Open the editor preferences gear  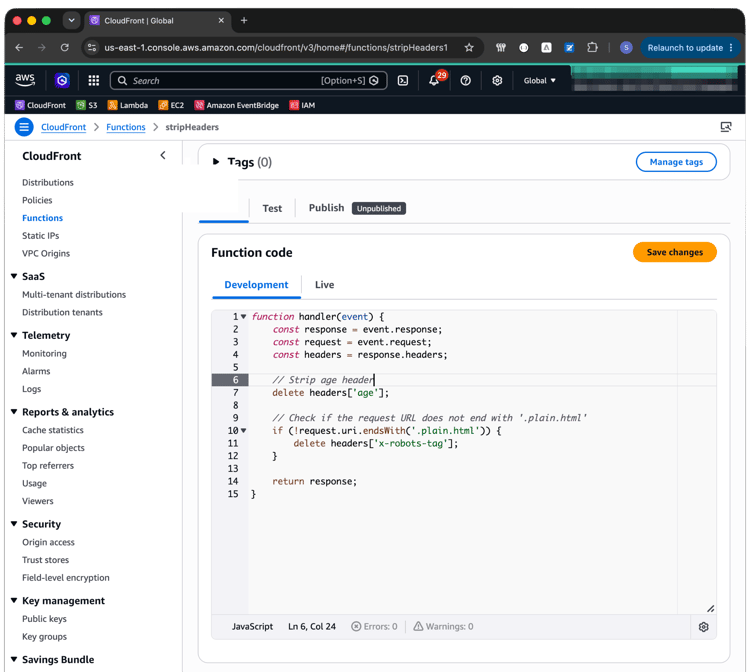[x=703, y=627]
